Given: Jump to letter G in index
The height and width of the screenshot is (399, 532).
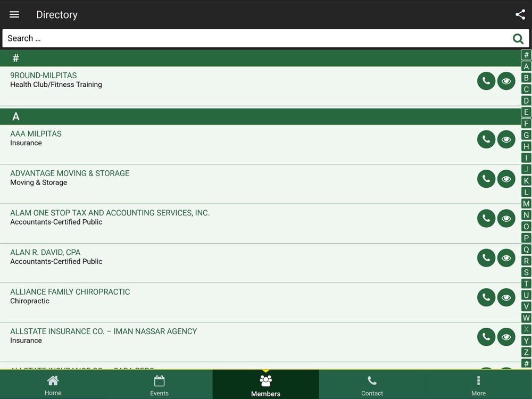Looking at the screenshot, I should click(526, 135).
